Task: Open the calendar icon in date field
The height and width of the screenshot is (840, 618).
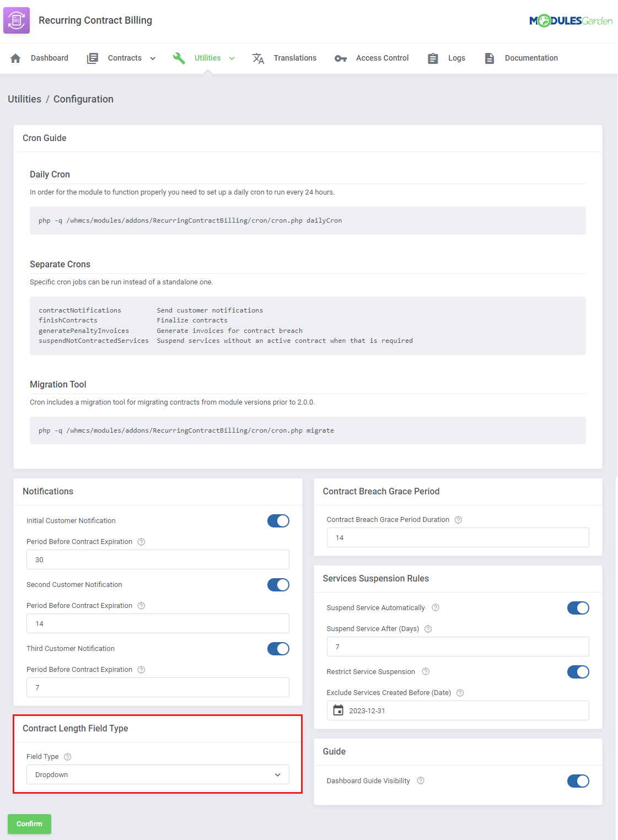Action: 338,710
